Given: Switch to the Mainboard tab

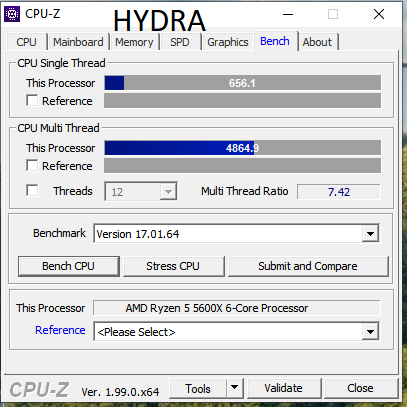Looking at the screenshot, I should [x=78, y=42].
